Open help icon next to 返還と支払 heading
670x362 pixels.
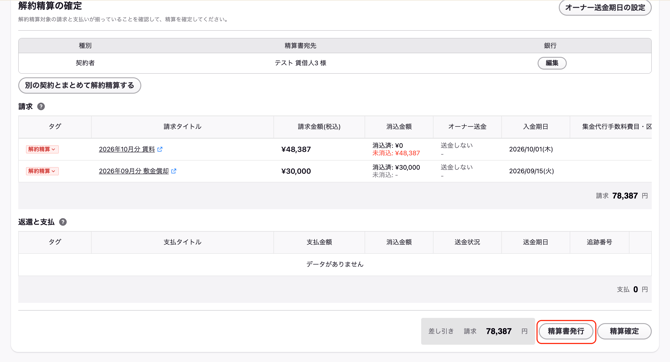point(63,222)
